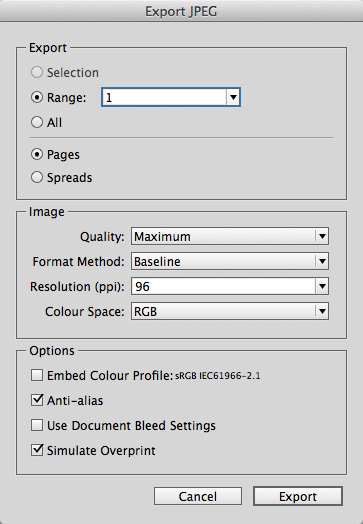This screenshot has height=524, width=363.
Task: Expand the Resolution (ppi) dropdown arrow
Action: (322, 286)
